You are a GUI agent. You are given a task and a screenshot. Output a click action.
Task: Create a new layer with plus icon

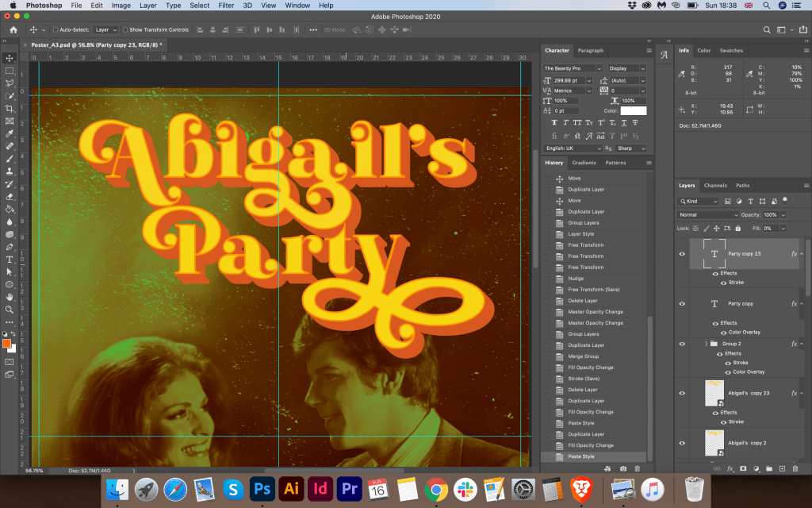pyautogui.click(x=783, y=469)
